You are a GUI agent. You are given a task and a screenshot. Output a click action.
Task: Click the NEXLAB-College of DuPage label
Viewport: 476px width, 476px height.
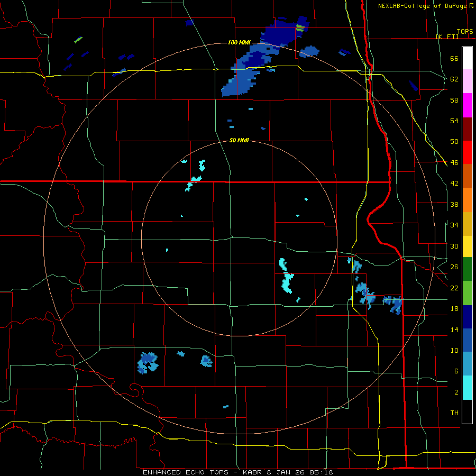pos(423,6)
